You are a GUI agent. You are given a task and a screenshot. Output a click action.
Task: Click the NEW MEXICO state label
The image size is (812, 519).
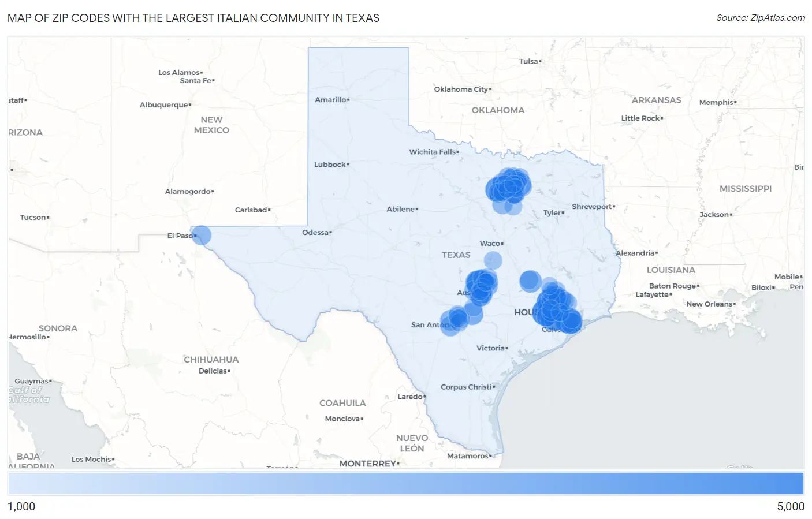coord(211,125)
